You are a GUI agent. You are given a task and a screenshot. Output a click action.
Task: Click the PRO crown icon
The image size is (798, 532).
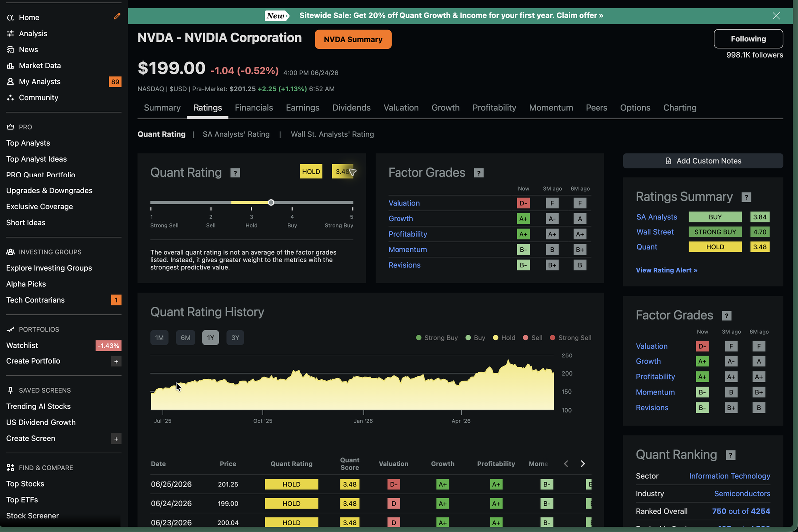coord(10,127)
